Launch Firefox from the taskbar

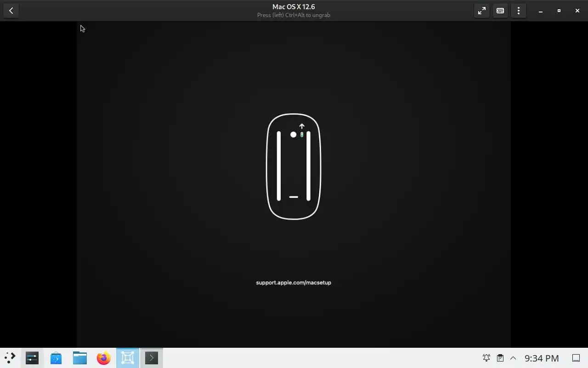click(x=104, y=358)
